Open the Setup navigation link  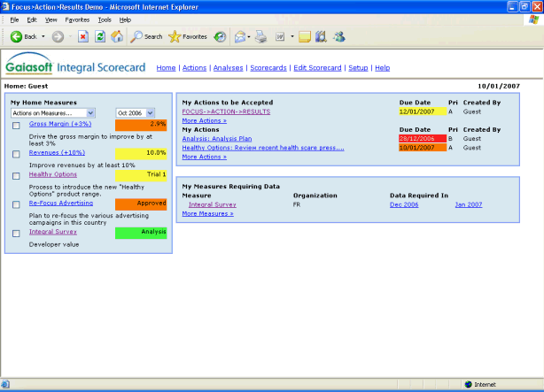[358, 68]
